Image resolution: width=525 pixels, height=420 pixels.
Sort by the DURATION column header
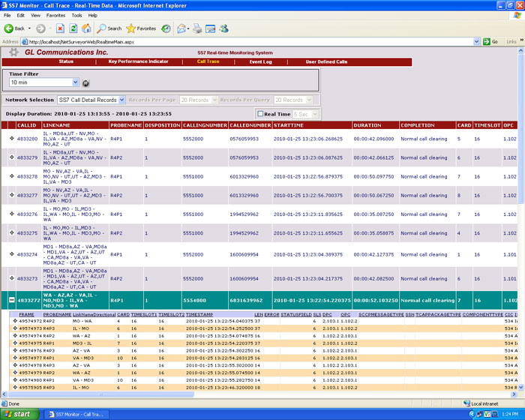367,125
